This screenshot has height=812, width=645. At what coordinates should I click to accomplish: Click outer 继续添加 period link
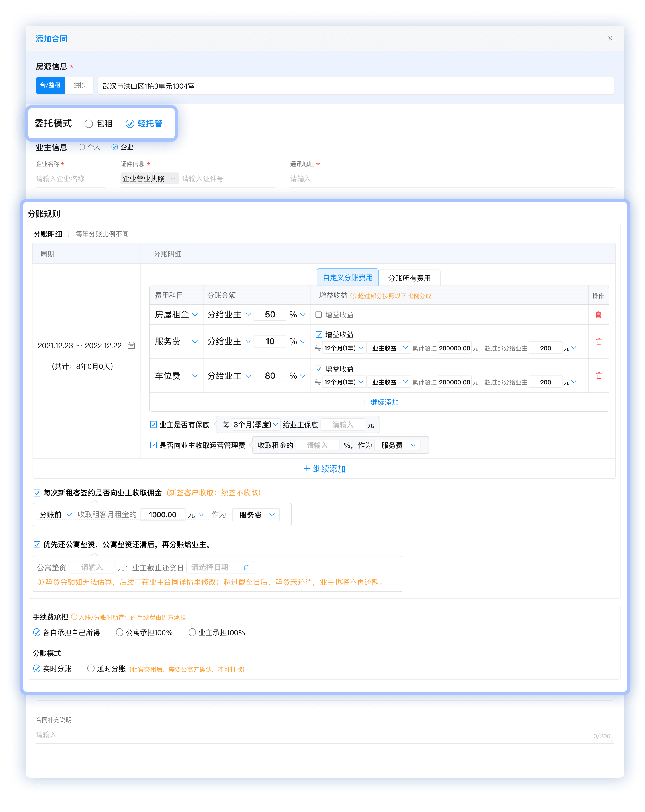point(324,469)
